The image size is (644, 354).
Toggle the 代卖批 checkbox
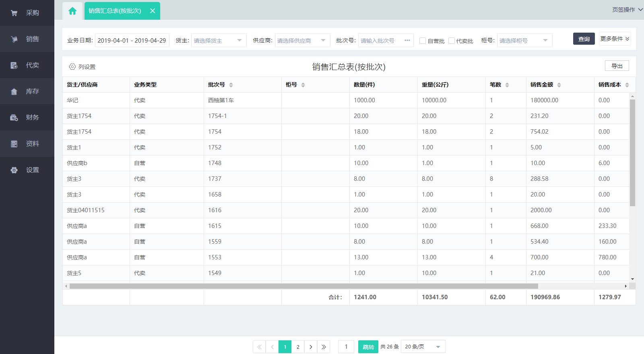[x=452, y=41]
